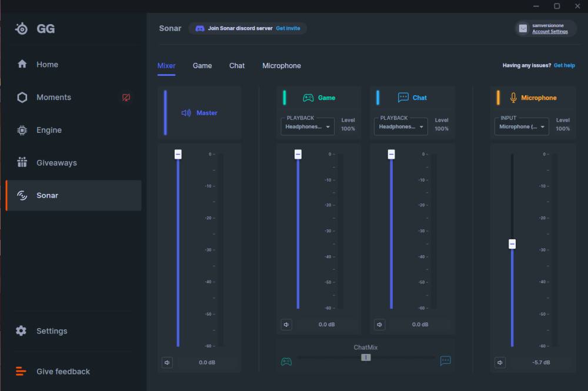Viewport: 588px width, 391px height.
Task: Click the Moments recording disabled icon
Action: (x=126, y=98)
